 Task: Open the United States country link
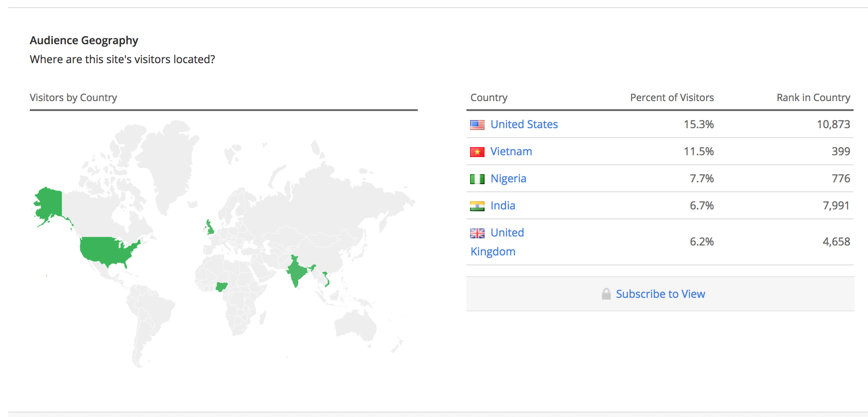pos(524,125)
